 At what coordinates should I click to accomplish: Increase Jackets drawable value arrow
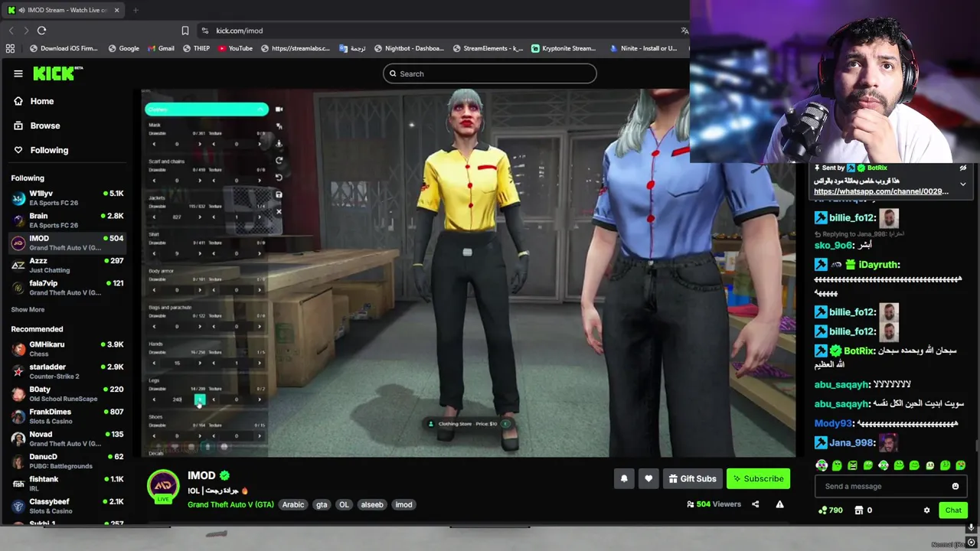tap(200, 217)
